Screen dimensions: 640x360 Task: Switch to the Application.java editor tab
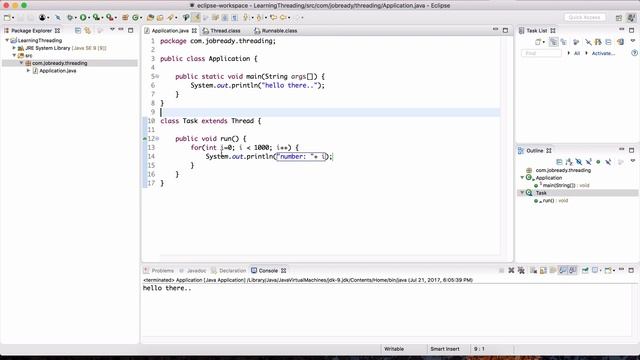point(170,31)
